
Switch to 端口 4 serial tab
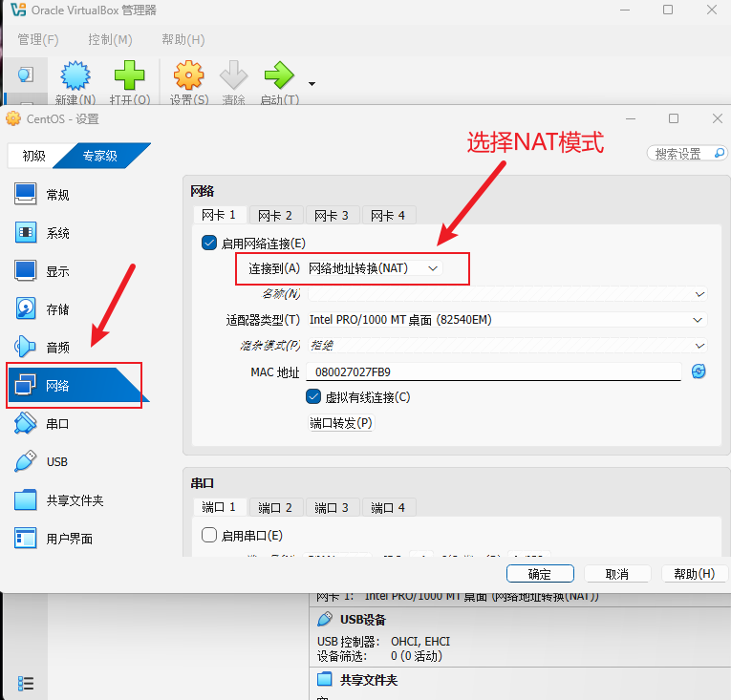[388, 507]
